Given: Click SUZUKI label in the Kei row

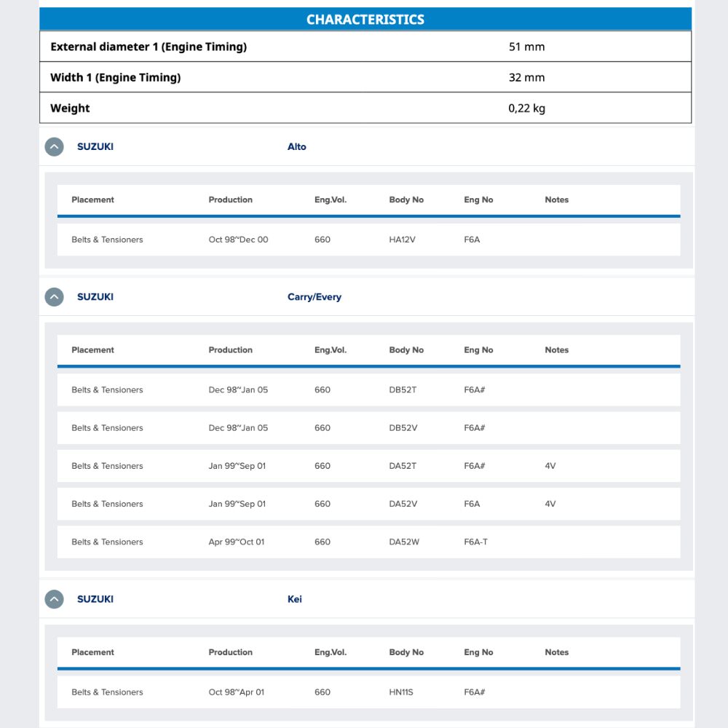Looking at the screenshot, I should 95,599.
